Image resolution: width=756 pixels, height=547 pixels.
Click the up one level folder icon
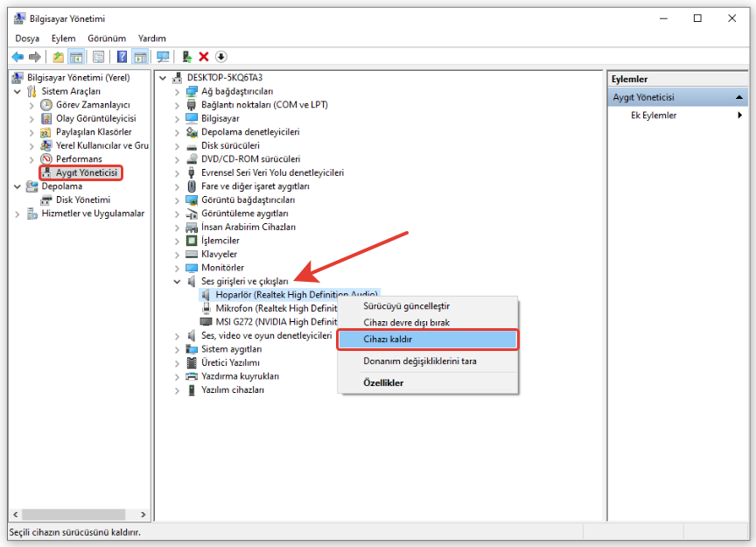(58, 57)
